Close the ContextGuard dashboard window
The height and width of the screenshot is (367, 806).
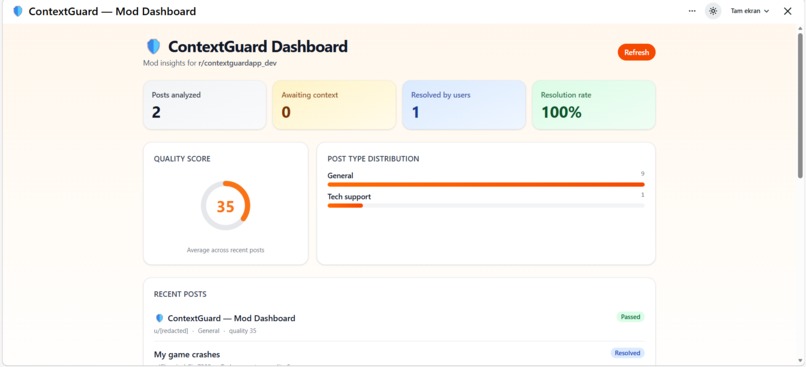click(x=787, y=11)
